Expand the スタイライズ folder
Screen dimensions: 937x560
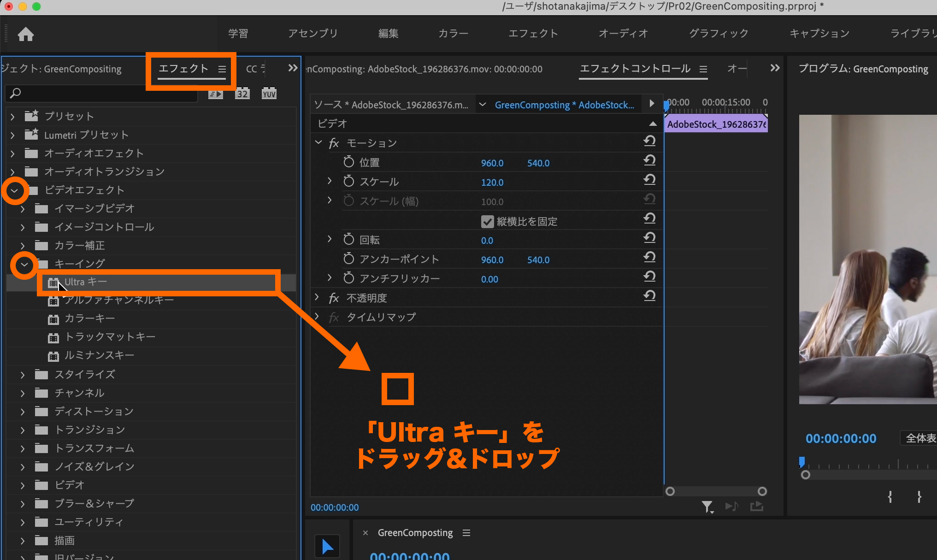22,375
